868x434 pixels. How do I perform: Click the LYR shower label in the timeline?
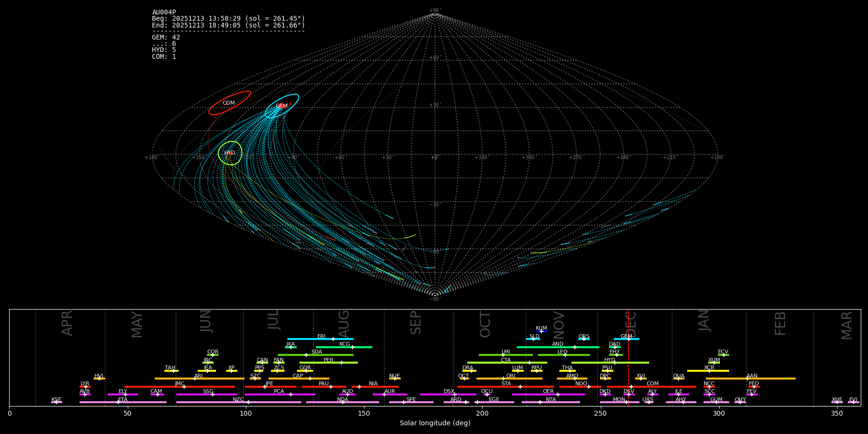click(x=85, y=384)
